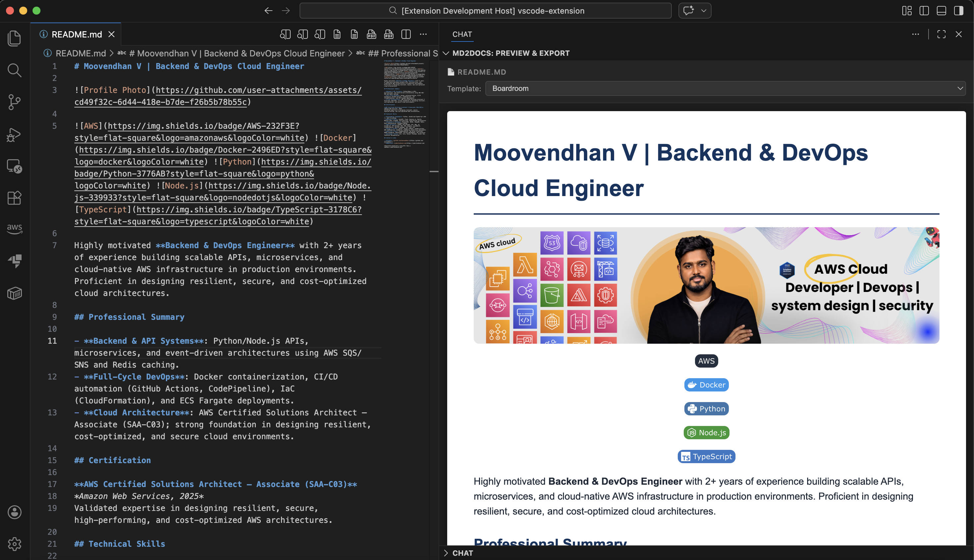The height and width of the screenshot is (560, 974).
Task: Select the CHAT panel tab
Action: tap(462, 34)
